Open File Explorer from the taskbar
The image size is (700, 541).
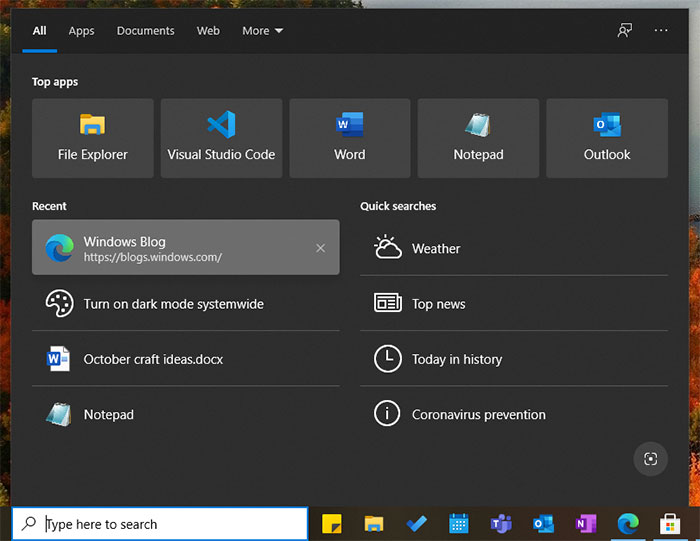click(374, 524)
